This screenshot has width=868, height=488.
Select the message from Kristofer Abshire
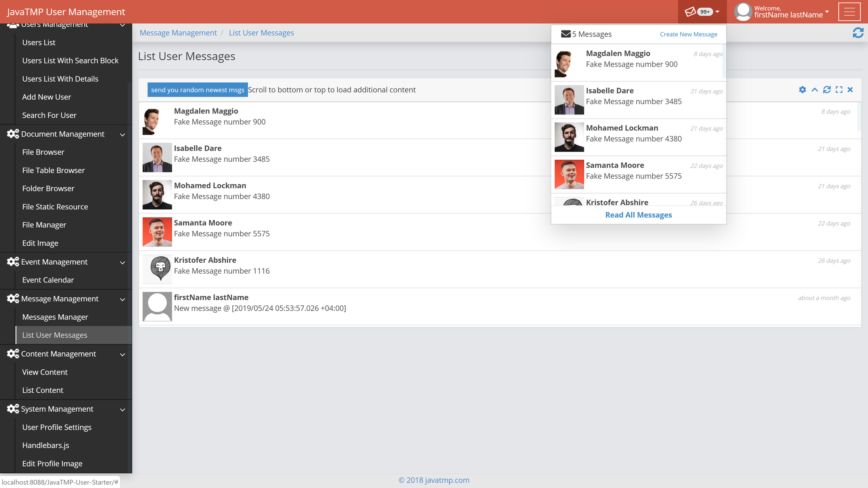coord(617,202)
